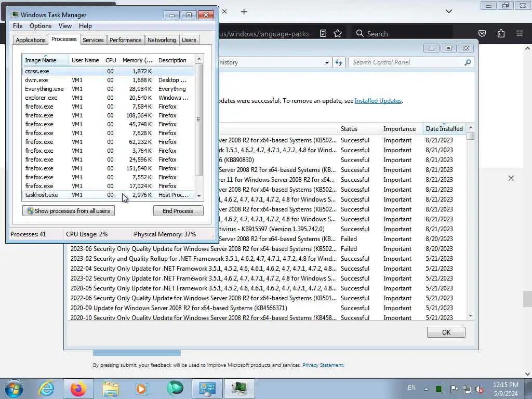Viewport: 532px width, 399px height.
Task: Open a new Firefox tab
Action: coord(244,12)
